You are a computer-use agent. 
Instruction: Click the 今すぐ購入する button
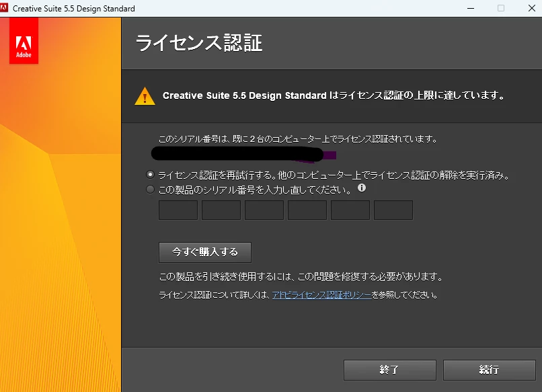205,252
